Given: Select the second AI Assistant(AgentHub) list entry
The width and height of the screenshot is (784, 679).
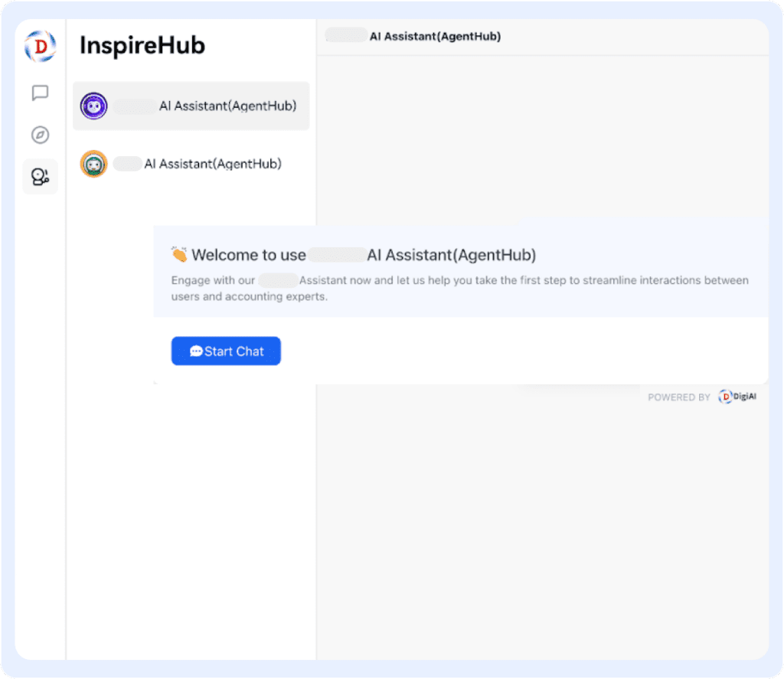Looking at the screenshot, I should coord(191,164).
